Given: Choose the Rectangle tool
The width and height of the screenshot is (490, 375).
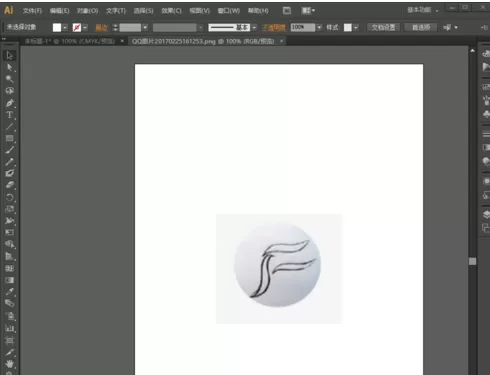Looking at the screenshot, I should (x=9, y=138).
